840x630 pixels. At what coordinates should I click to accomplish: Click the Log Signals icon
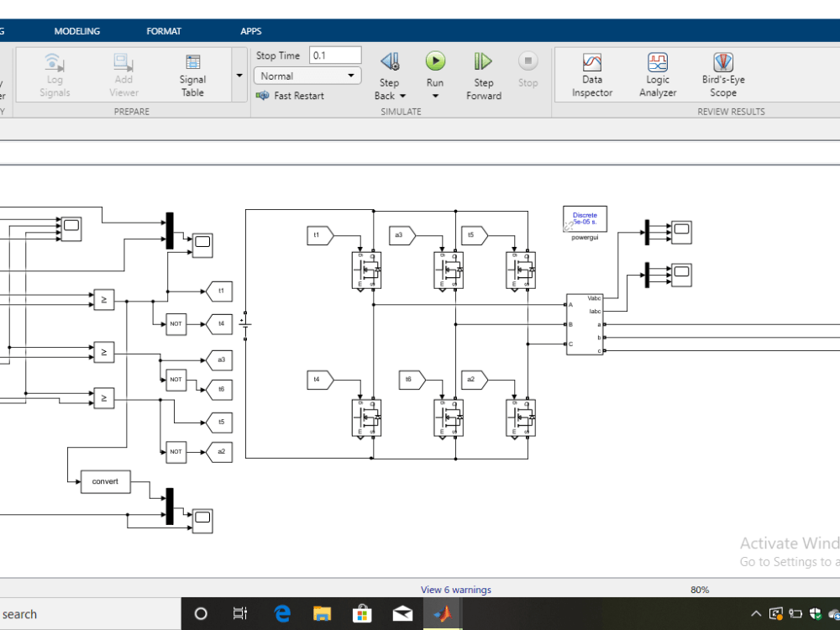coord(53,74)
